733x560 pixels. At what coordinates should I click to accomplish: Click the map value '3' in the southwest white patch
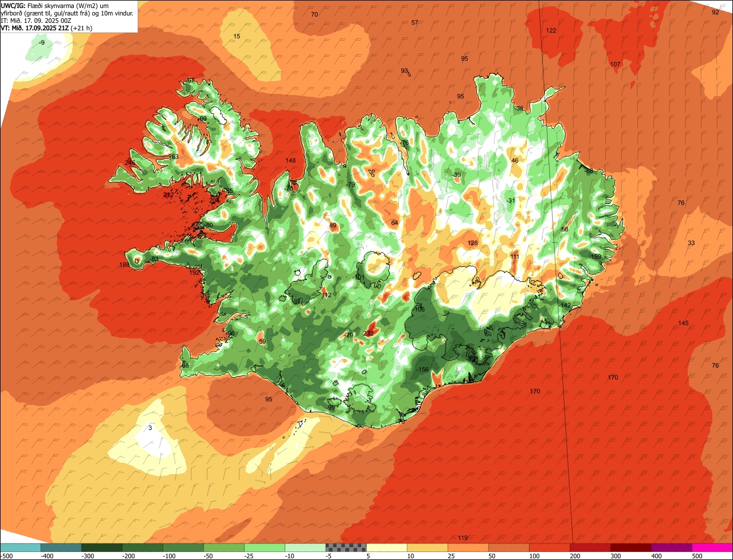pos(150,428)
